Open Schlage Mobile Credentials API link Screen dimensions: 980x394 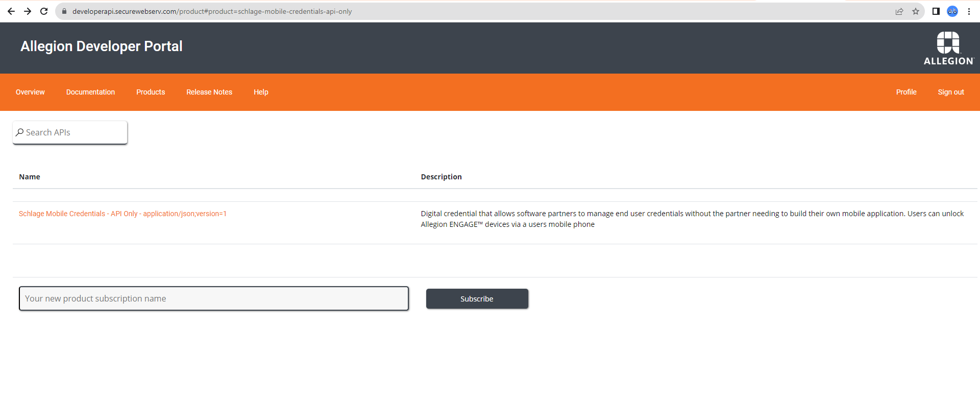click(x=122, y=214)
